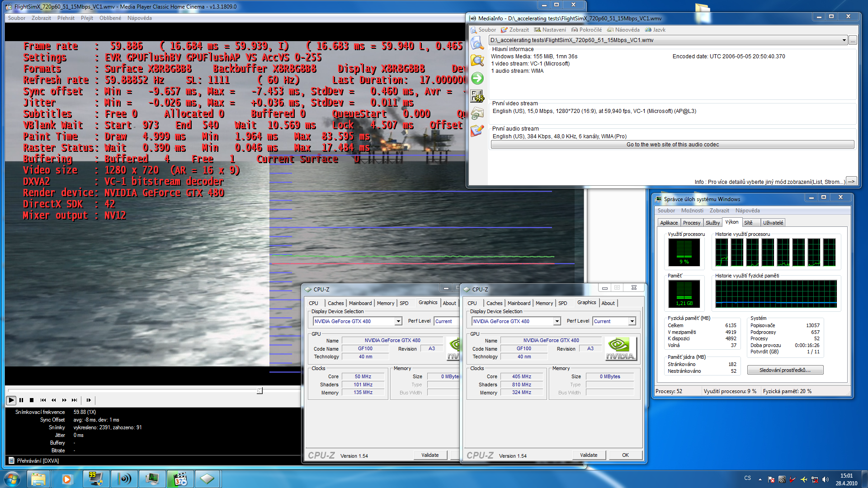Expand Display Device dropdown in back CPU-Z

coord(398,321)
